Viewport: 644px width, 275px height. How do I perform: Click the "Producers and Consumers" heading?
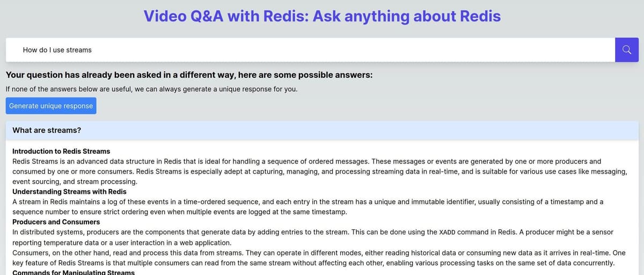56,222
